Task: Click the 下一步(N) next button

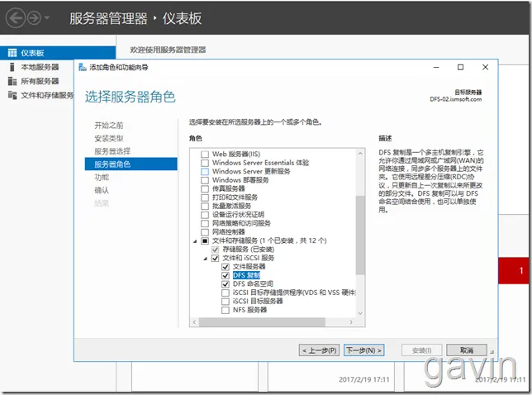Action: pos(364,350)
